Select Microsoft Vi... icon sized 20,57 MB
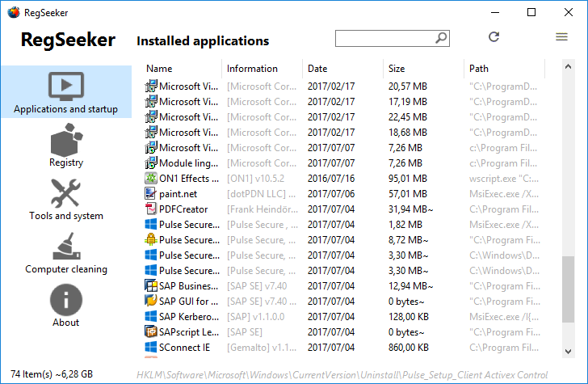This screenshot has height=384, width=588. click(x=151, y=86)
